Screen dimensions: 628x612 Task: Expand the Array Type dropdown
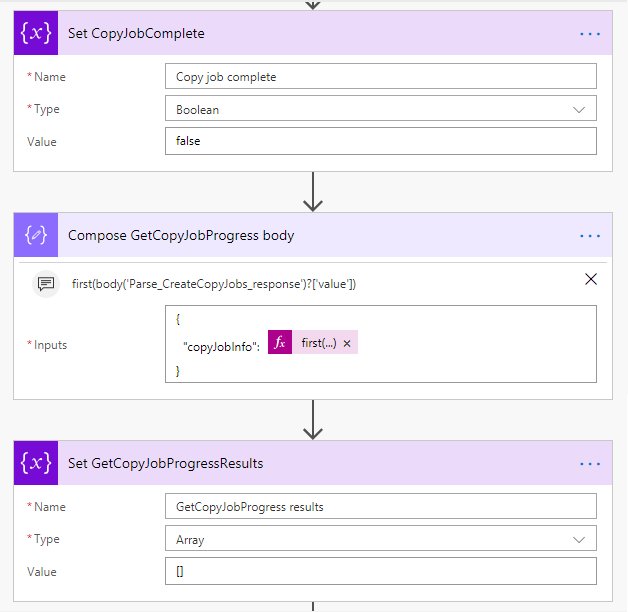(x=579, y=540)
